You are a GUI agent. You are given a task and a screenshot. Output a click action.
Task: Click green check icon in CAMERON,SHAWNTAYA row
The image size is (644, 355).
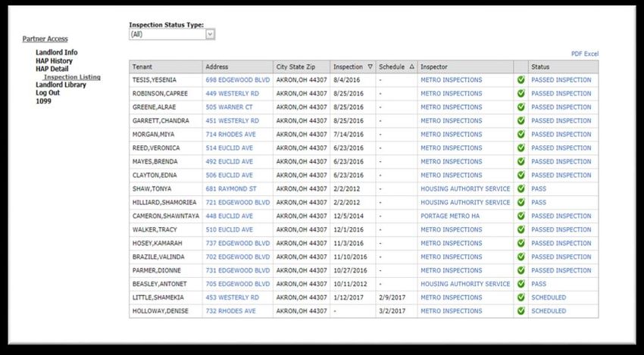(x=521, y=216)
